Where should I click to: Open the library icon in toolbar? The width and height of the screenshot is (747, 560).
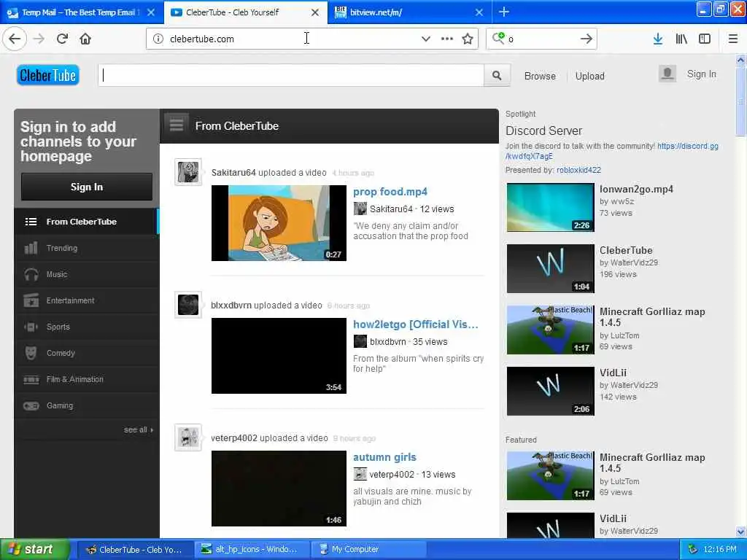(x=681, y=39)
